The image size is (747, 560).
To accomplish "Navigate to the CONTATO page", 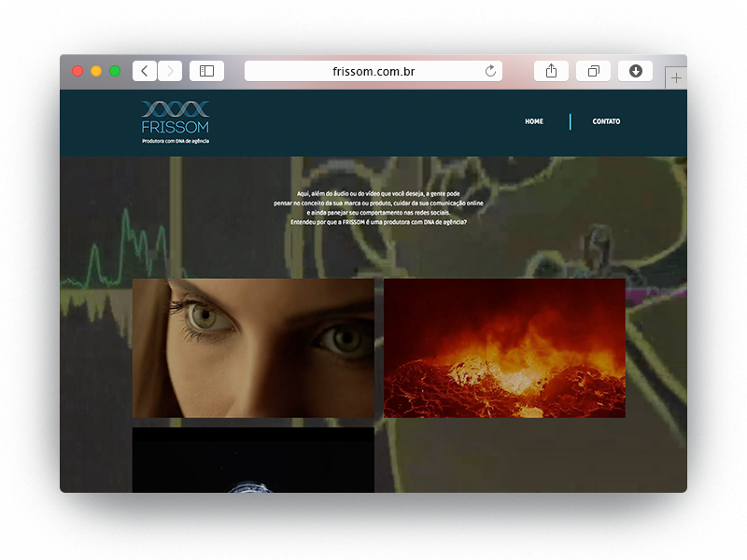I will coord(606,121).
